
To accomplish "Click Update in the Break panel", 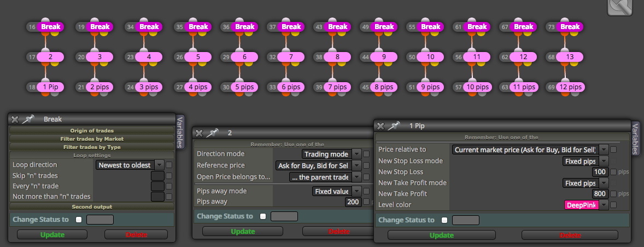I will coord(52,234).
